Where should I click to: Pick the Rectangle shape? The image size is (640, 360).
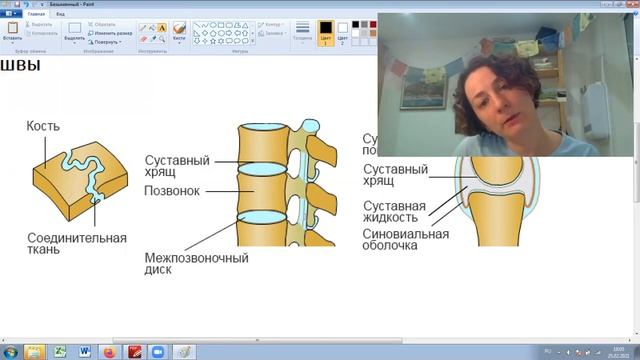pos(220,25)
